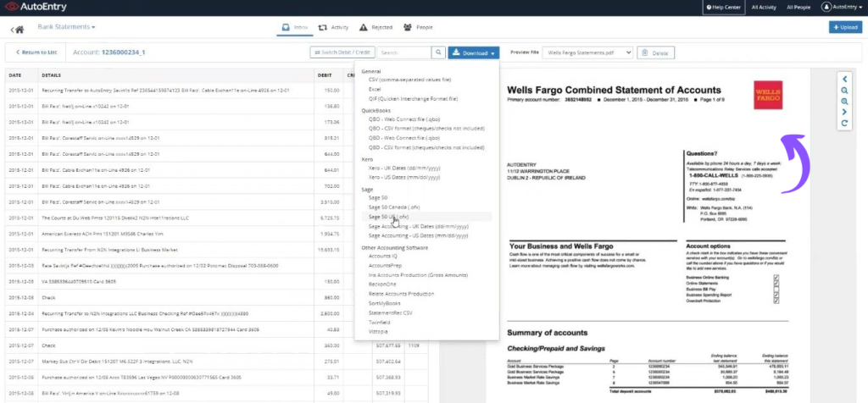Expand the Preview File selector
Viewport: 868px width, 403px height.
tap(588, 52)
